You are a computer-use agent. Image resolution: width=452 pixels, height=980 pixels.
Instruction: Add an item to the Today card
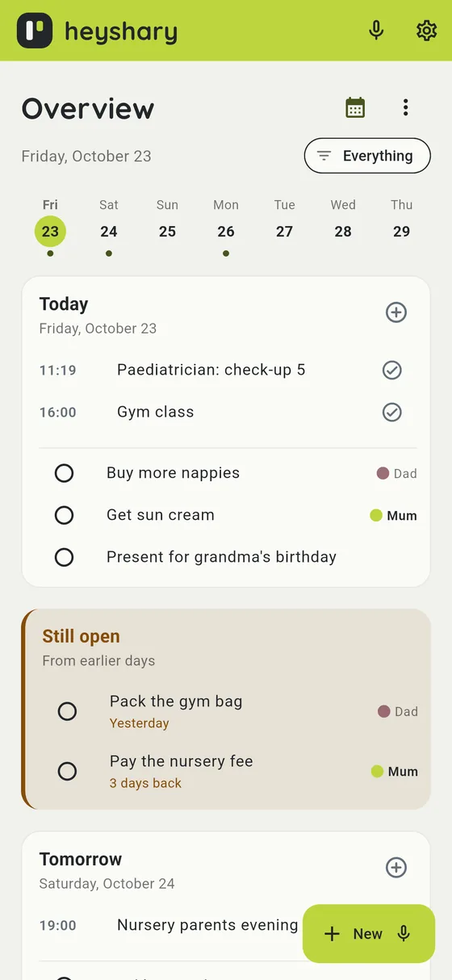coord(396,312)
